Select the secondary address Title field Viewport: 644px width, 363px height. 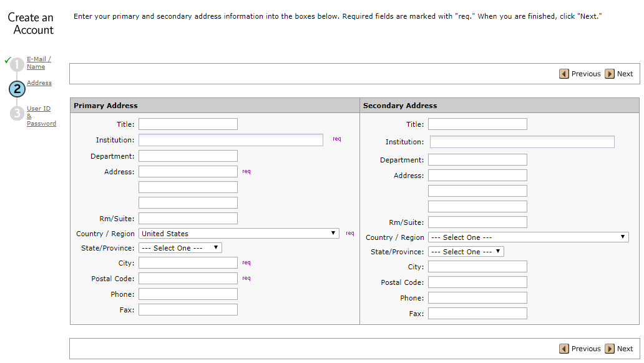pyautogui.click(x=477, y=124)
